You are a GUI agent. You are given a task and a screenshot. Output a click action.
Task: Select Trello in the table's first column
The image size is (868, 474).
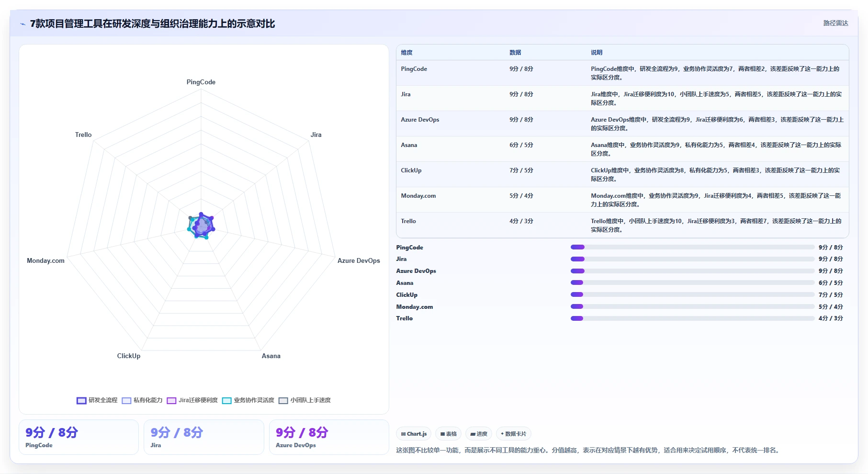coord(408,221)
